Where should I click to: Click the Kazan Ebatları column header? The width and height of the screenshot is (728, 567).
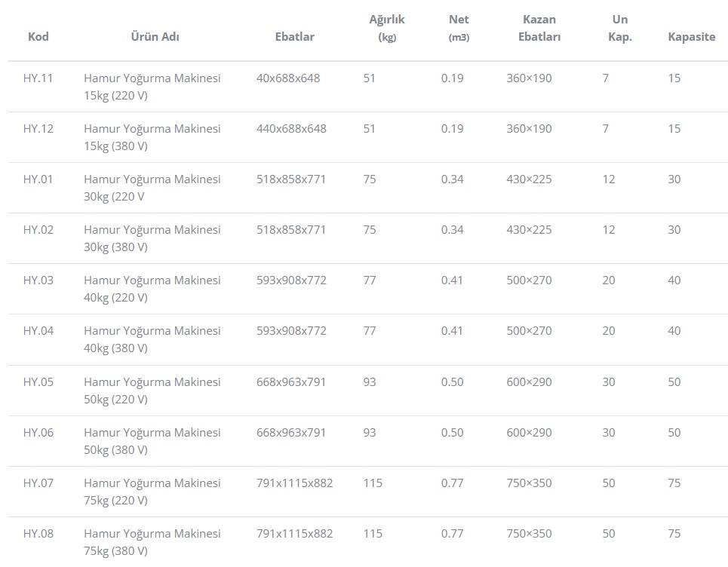click(x=539, y=28)
